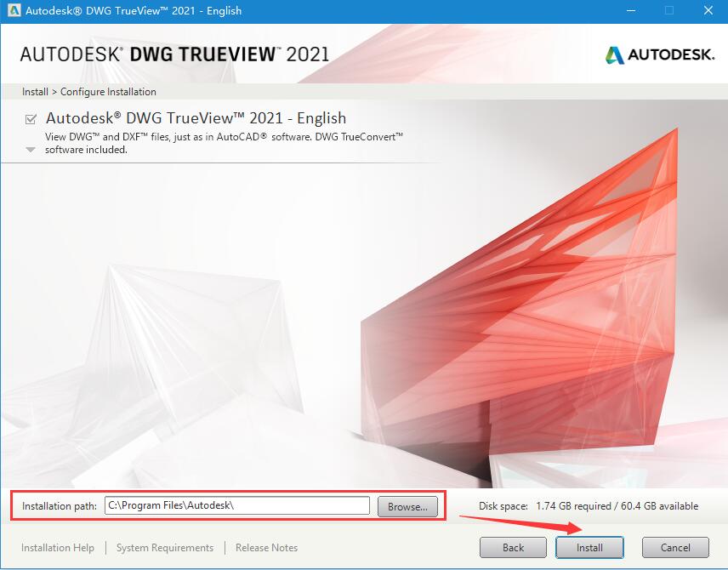Minimize the installer window
This screenshot has width=728, height=570.
coord(631,10)
